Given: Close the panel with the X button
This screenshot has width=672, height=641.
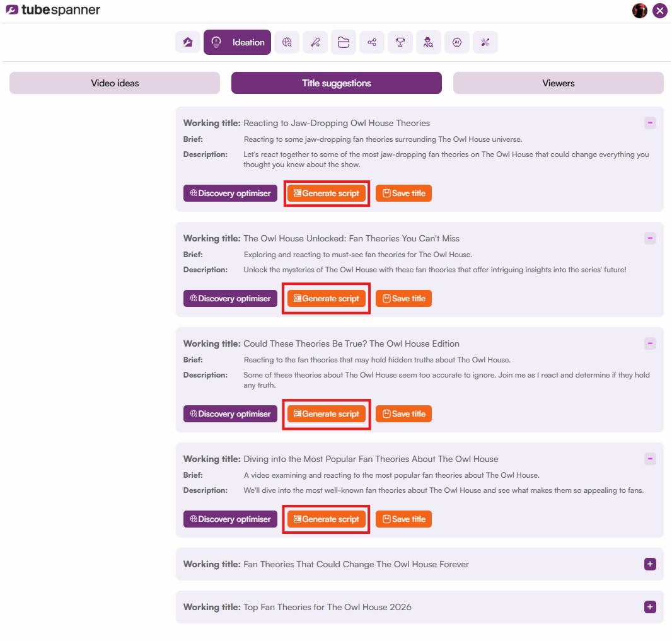Looking at the screenshot, I should pyautogui.click(x=659, y=11).
